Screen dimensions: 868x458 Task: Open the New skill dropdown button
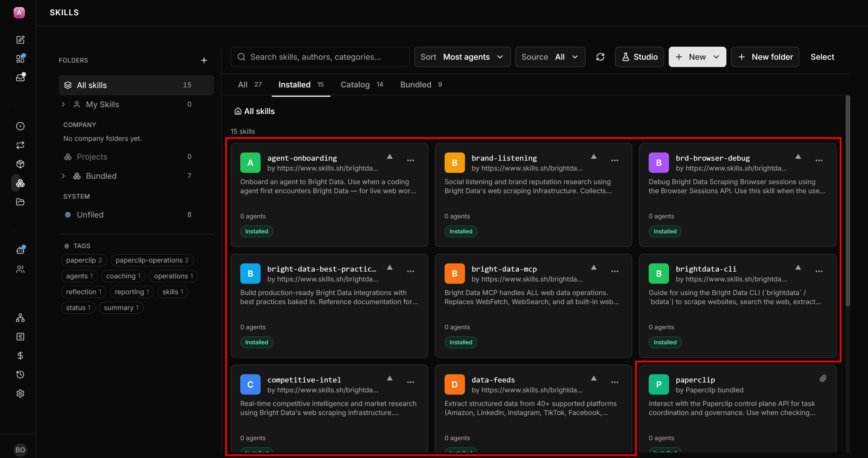697,57
